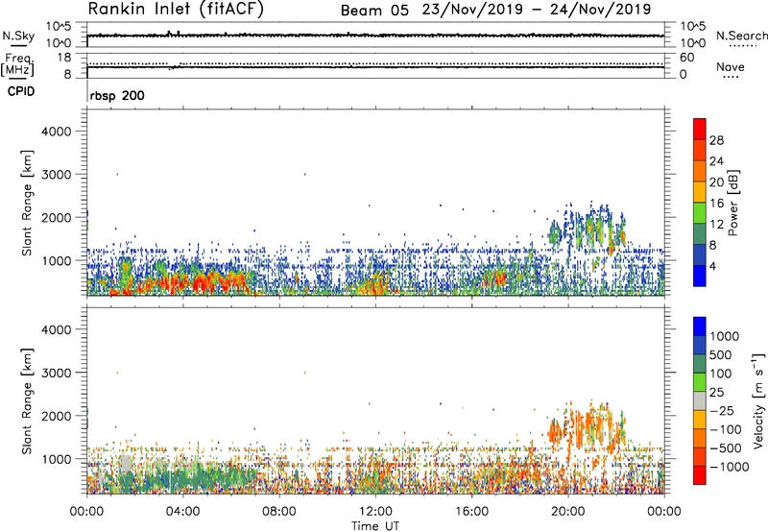Click the "−500" tick on Velocity colorbar
The image size is (768, 532).
[x=726, y=447]
